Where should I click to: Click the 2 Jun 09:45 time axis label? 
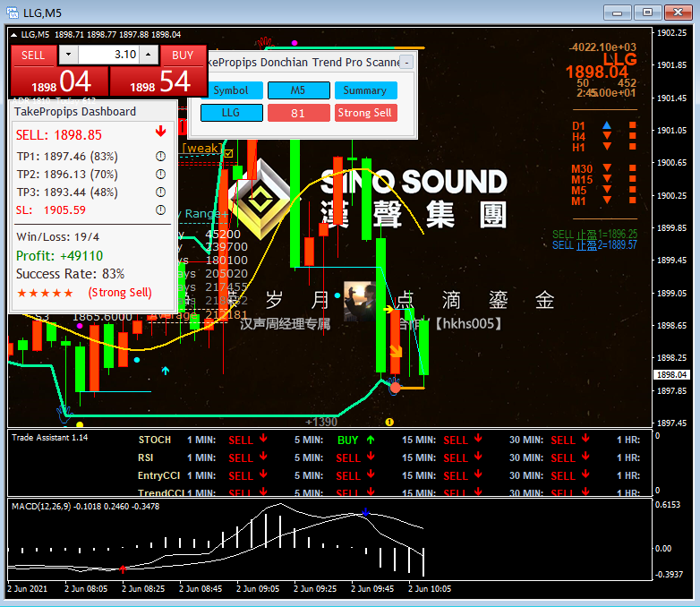[372, 589]
